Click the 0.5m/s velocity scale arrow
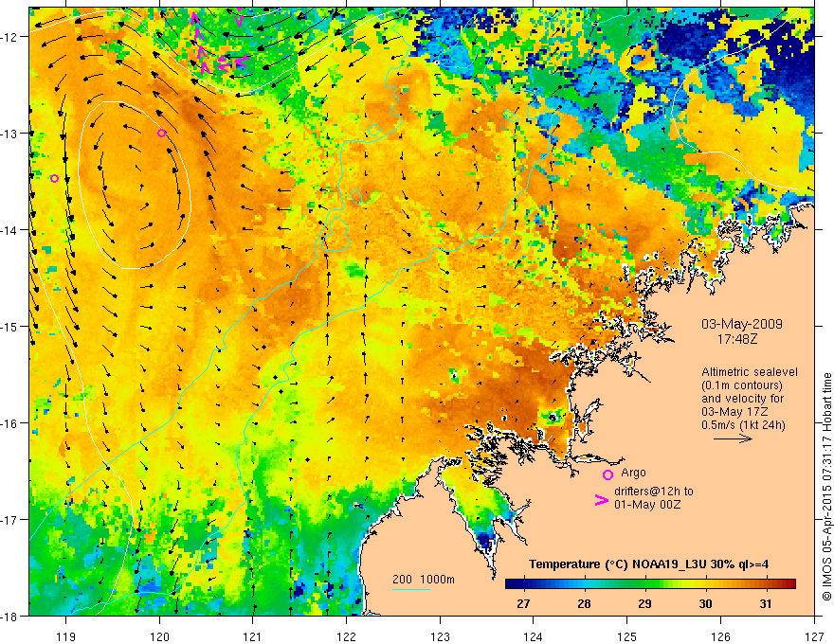 [x=733, y=438]
